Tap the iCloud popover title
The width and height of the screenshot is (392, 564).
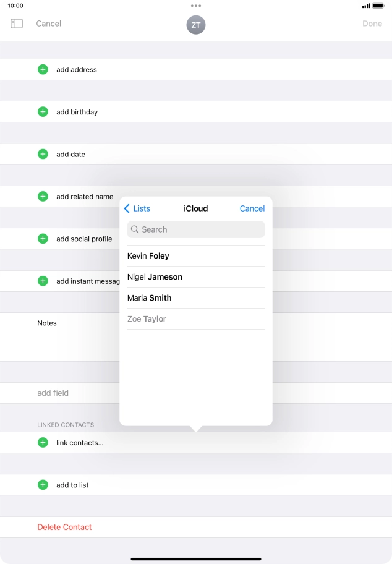tap(195, 208)
